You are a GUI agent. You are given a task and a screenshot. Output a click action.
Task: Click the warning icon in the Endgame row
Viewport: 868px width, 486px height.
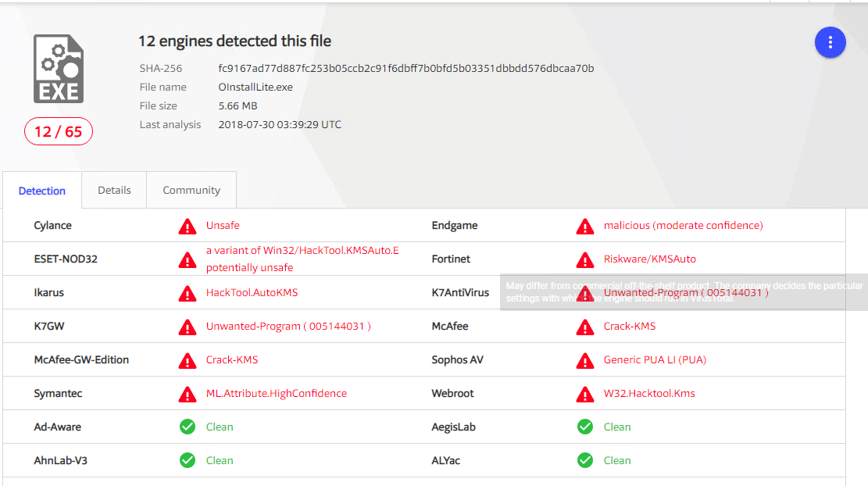(585, 227)
